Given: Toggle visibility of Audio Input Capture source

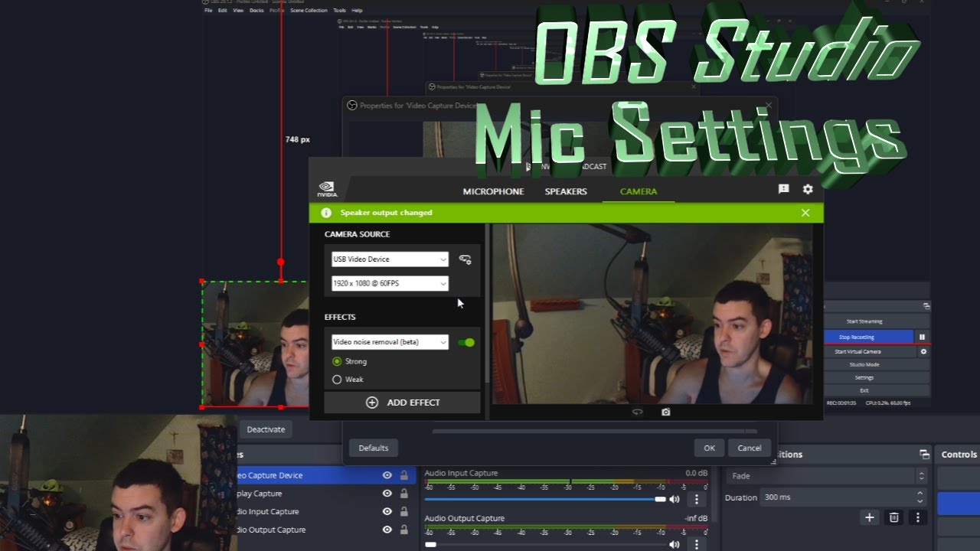Looking at the screenshot, I should (x=387, y=511).
